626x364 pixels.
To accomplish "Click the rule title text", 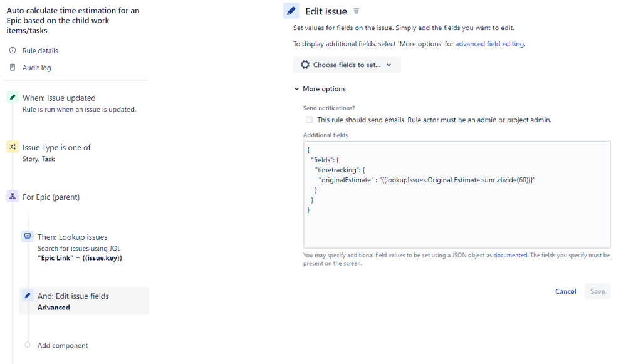I will coord(73,20).
